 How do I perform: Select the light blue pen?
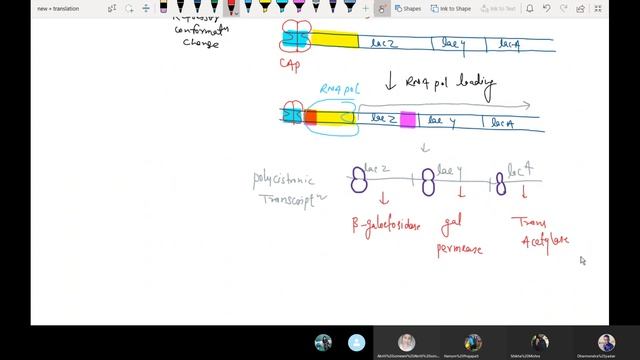pyautogui.click(x=248, y=7)
